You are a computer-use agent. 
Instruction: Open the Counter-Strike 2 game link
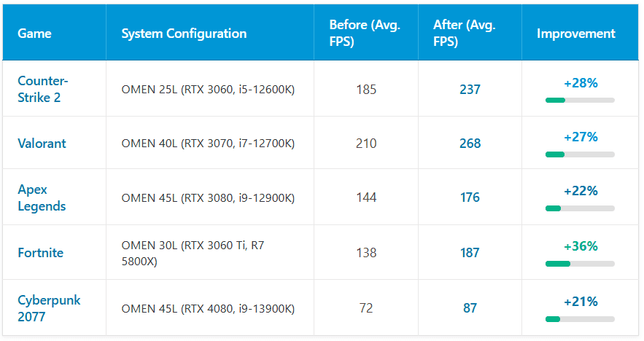[43, 89]
